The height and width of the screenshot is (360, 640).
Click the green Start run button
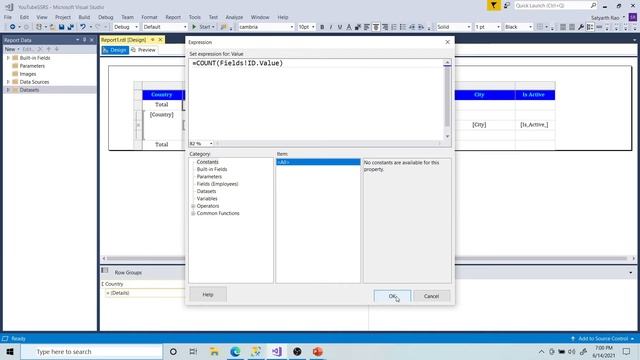[x=203, y=27]
